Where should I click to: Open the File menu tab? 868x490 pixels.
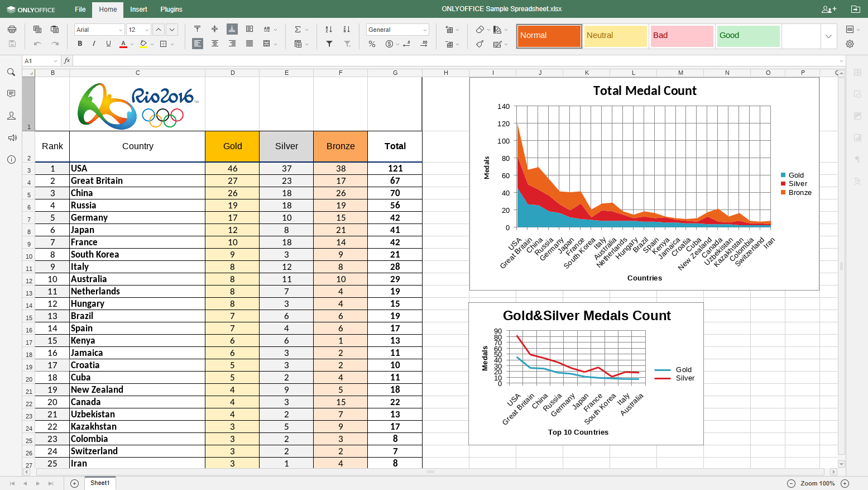(x=80, y=9)
